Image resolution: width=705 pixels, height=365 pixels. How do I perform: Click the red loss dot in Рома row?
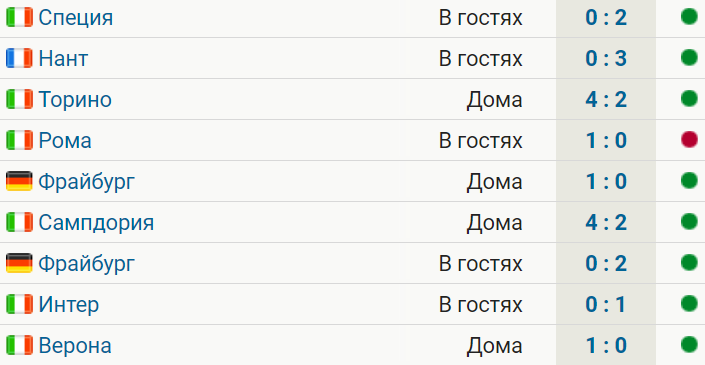click(689, 140)
